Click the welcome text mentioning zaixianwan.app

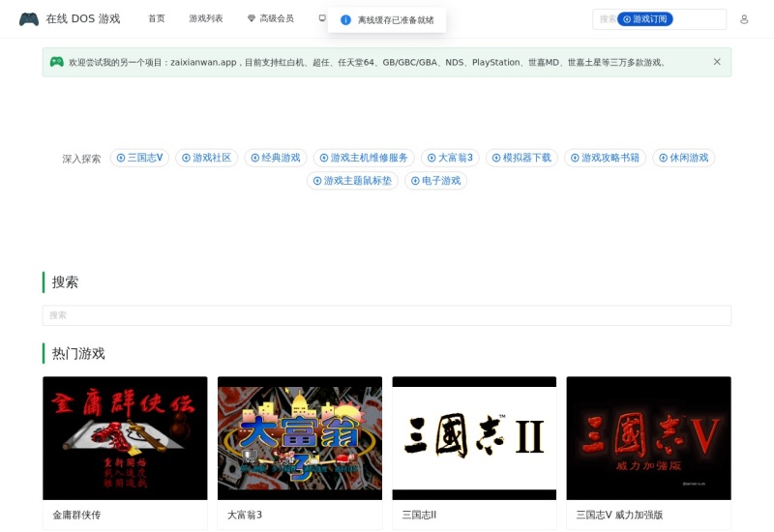coord(368,63)
